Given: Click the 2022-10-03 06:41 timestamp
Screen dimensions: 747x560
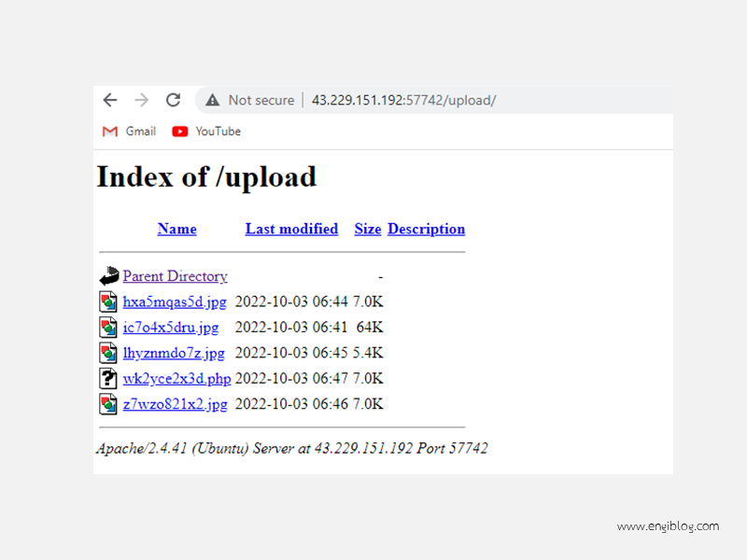Looking at the screenshot, I should 291,328.
